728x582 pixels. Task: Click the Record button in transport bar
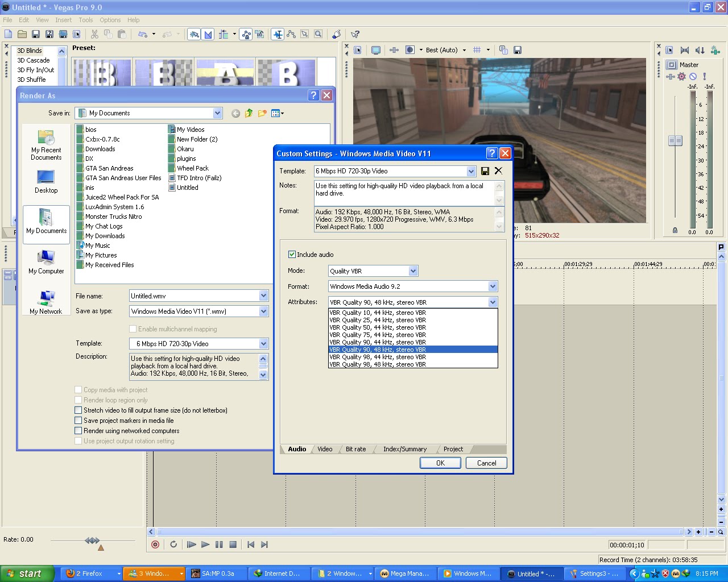pos(155,544)
